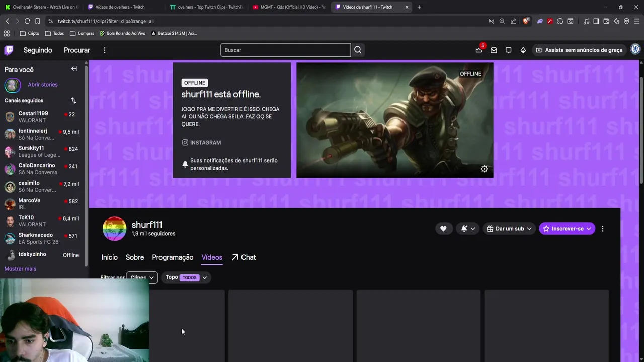
Task: Go to the Twitch home logo
Action: coord(9,50)
